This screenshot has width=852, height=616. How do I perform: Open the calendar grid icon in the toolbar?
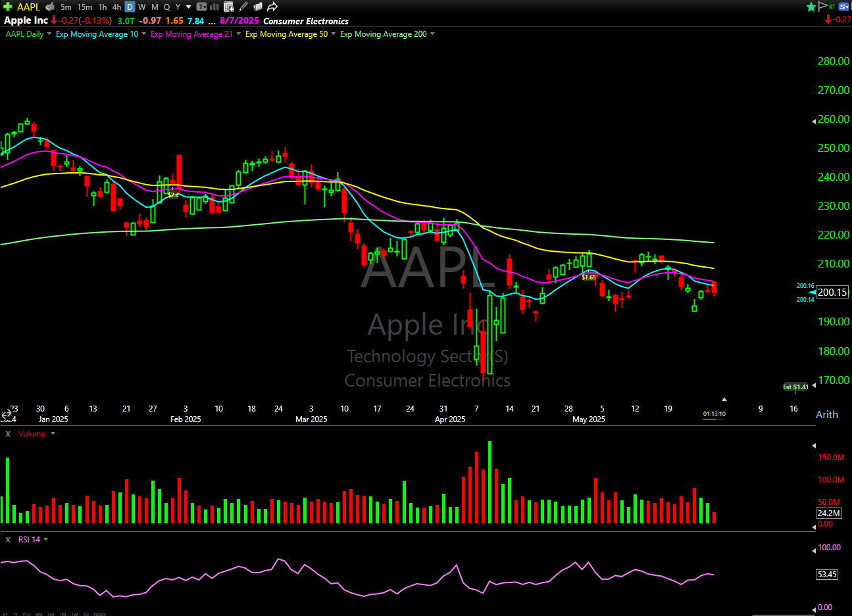tap(229, 7)
